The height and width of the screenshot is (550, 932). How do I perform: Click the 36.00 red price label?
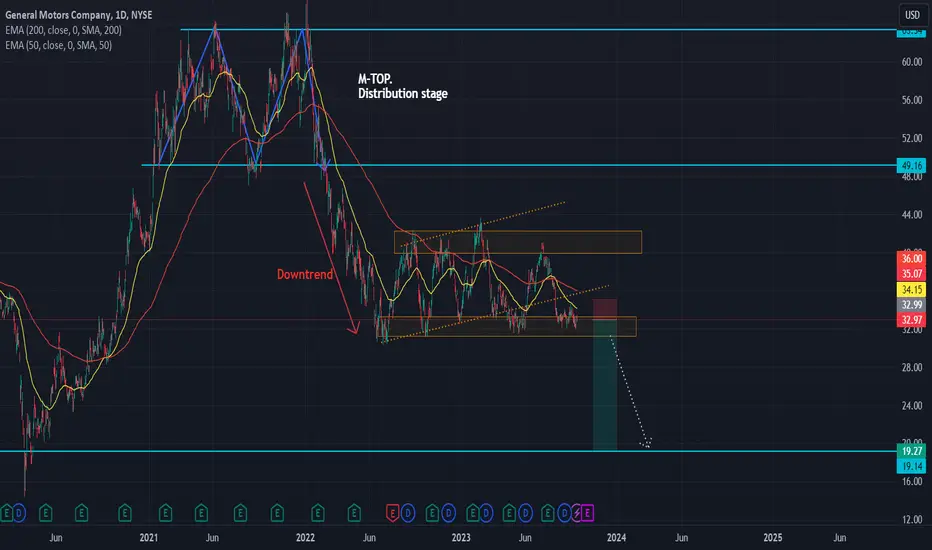point(911,259)
